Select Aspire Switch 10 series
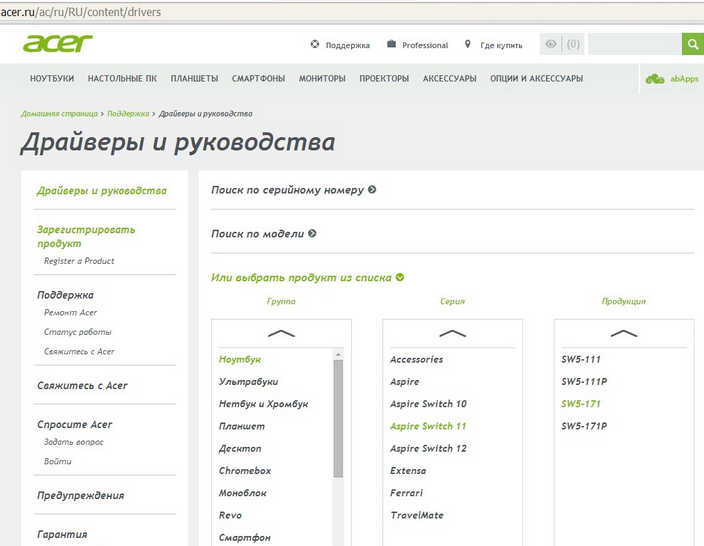This screenshot has height=546, width=704. tap(428, 404)
